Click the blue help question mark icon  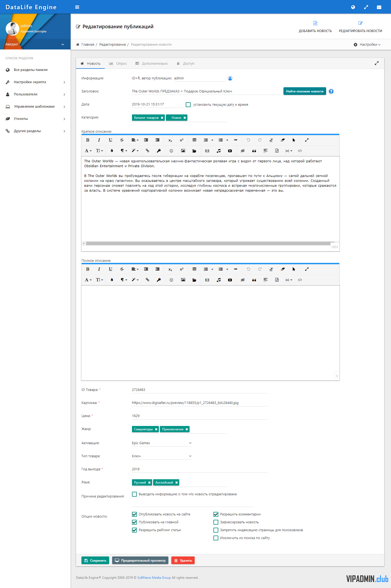point(331,91)
